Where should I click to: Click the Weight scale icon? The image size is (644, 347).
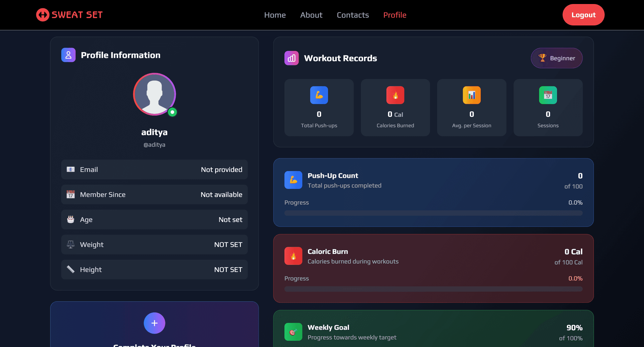tap(70, 245)
